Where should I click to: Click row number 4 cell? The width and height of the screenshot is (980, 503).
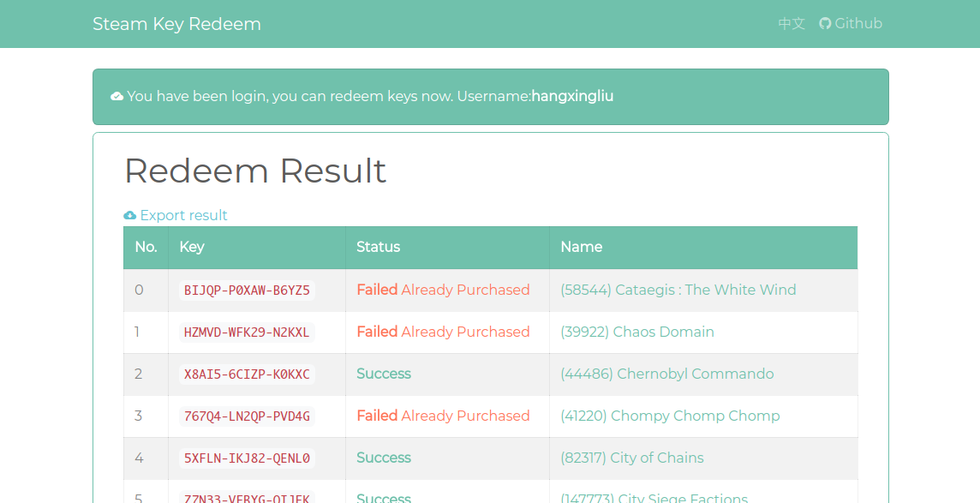(146, 458)
